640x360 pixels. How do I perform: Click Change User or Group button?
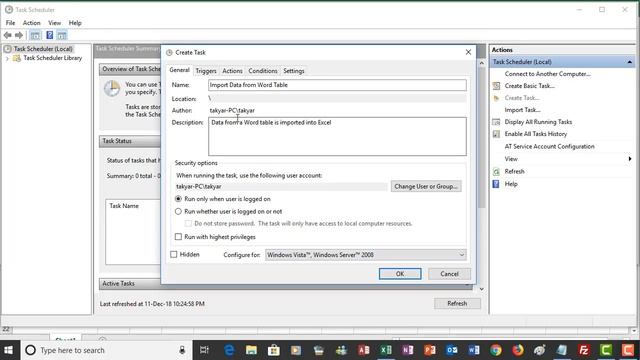(426, 187)
